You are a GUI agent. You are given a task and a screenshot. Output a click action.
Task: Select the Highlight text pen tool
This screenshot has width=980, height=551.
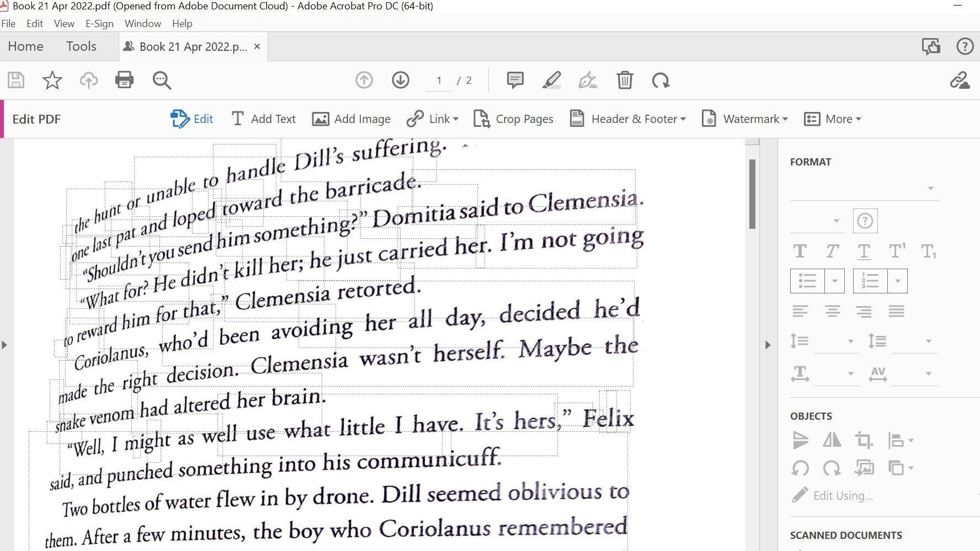551,81
